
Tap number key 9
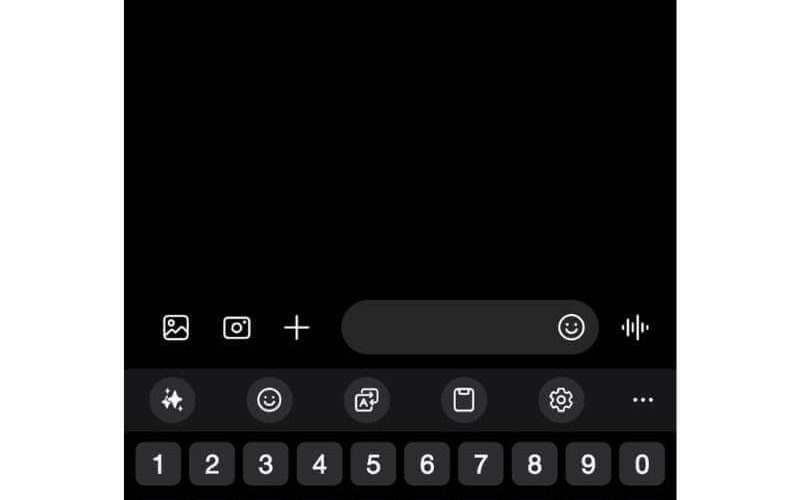pyautogui.click(x=588, y=464)
